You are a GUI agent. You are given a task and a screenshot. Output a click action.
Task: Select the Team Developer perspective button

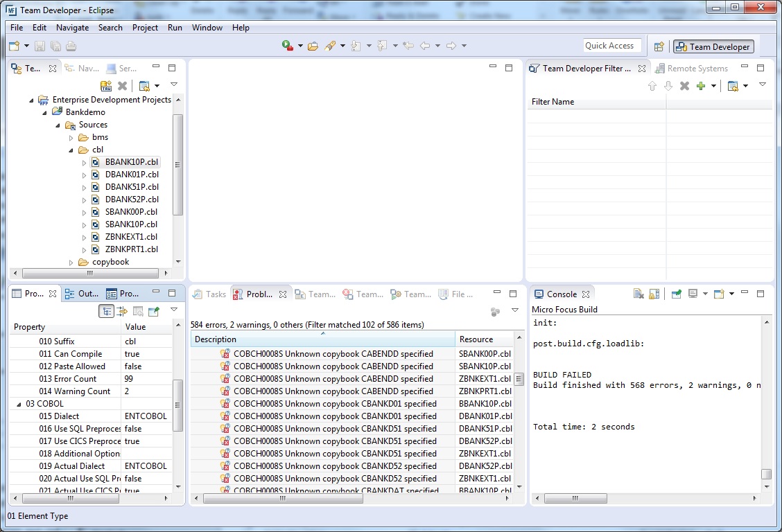point(713,46)
